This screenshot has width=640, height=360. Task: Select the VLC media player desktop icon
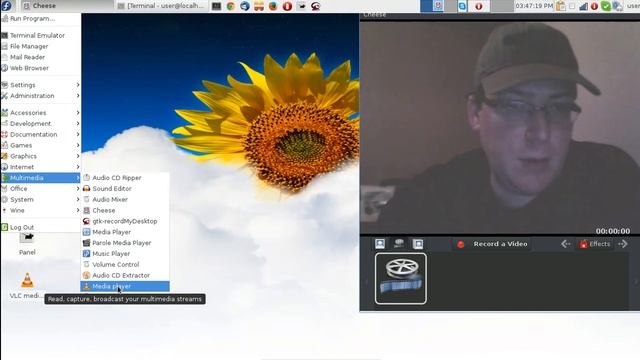tap(27, 286)
